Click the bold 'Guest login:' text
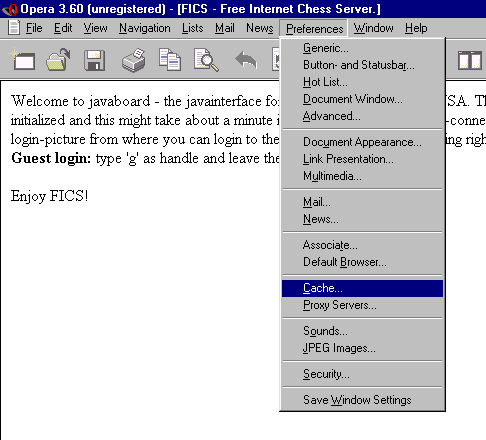This screenshot has width=486, height=440. click(51, 158)
